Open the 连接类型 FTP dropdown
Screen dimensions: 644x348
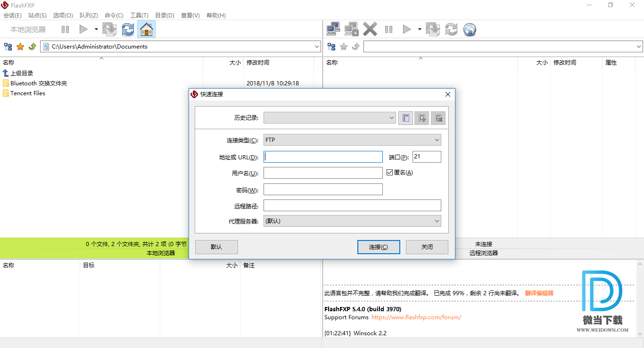pyautogui.click(x=352, y=140)
